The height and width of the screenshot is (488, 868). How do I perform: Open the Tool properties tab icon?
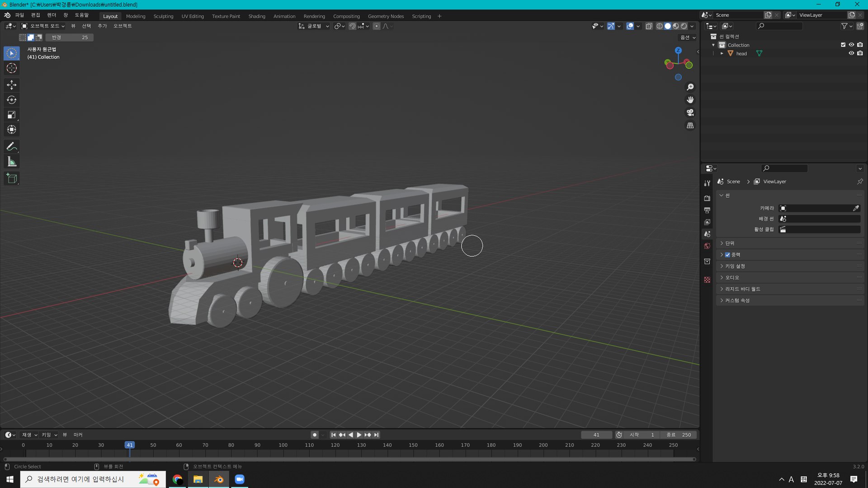(x=707, y=183)
